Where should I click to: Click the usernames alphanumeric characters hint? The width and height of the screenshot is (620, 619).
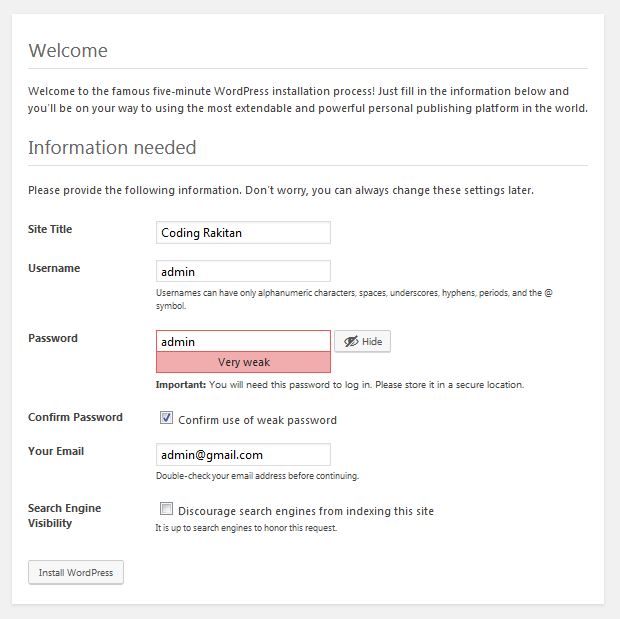(x=354, y=299)
